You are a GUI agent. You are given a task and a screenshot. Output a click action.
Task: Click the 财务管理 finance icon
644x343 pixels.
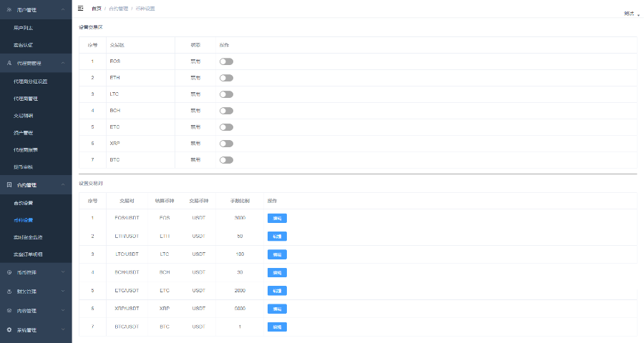9,292
